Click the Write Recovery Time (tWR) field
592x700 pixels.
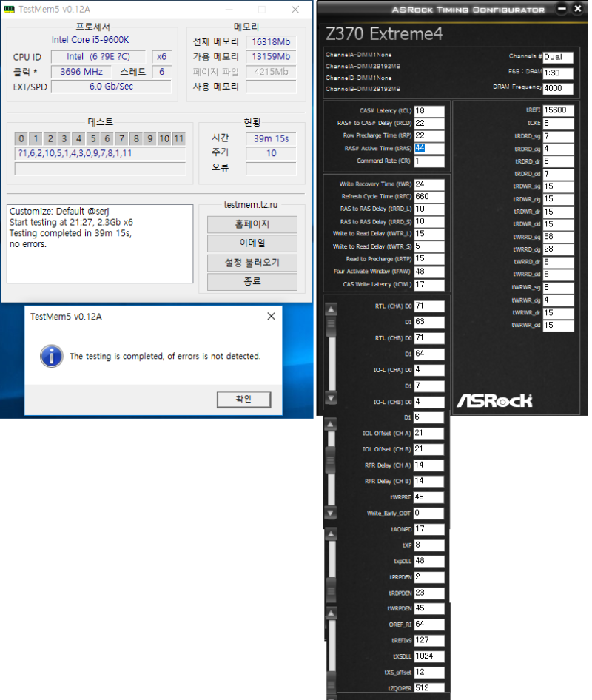(x=429, y=184)
